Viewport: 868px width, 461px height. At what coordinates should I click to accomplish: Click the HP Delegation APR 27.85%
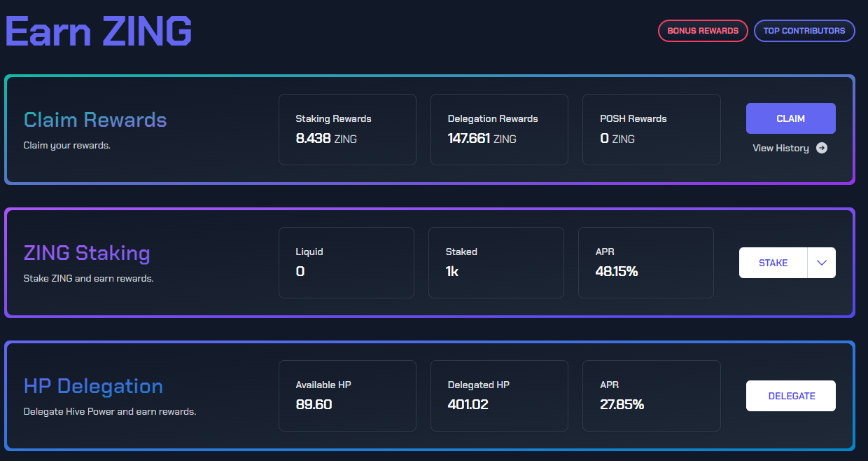[622, 404]
